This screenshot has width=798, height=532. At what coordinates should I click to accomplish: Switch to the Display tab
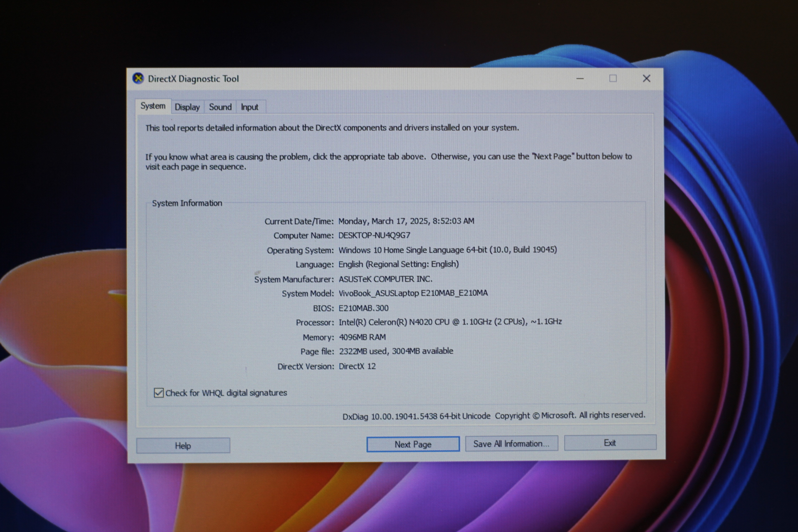(x=187, y=107)
